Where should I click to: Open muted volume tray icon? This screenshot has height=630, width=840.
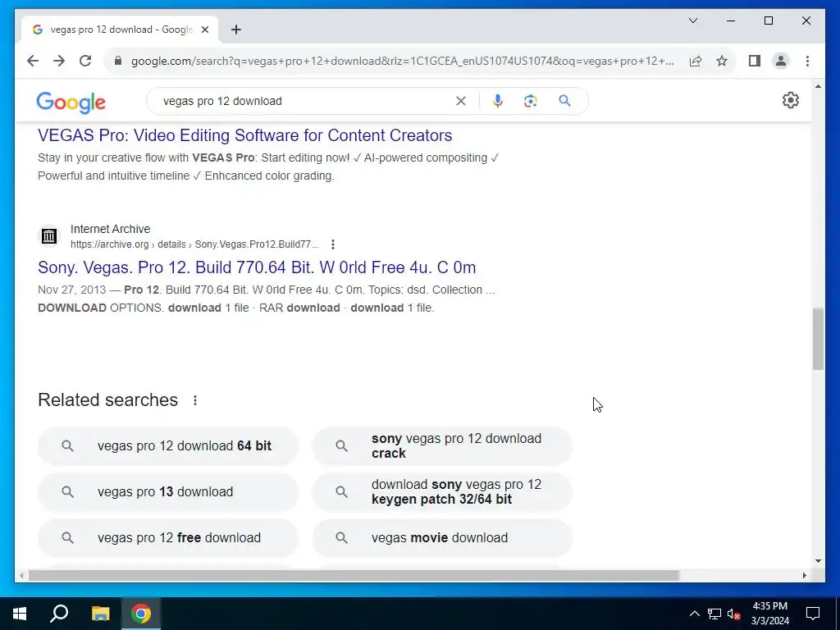click(734, 614)
